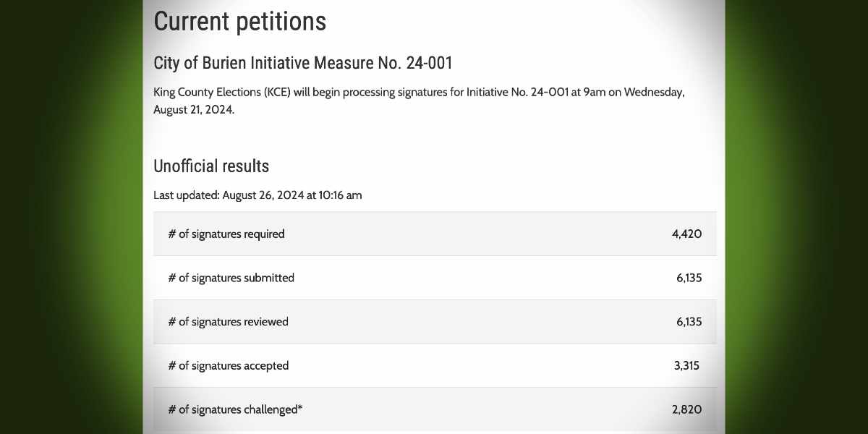868x434 pixels.
Task: Select the signatures required row label
Action: point(226,234)
